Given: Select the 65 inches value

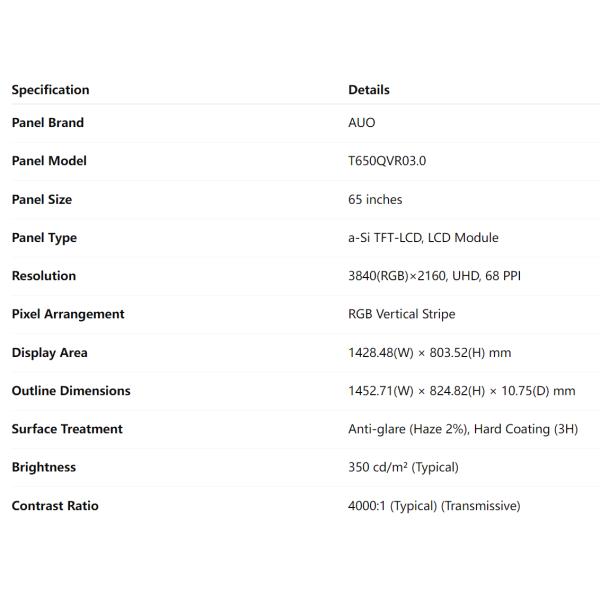Looking at the screenshot, I should click(x=375, y=199).
